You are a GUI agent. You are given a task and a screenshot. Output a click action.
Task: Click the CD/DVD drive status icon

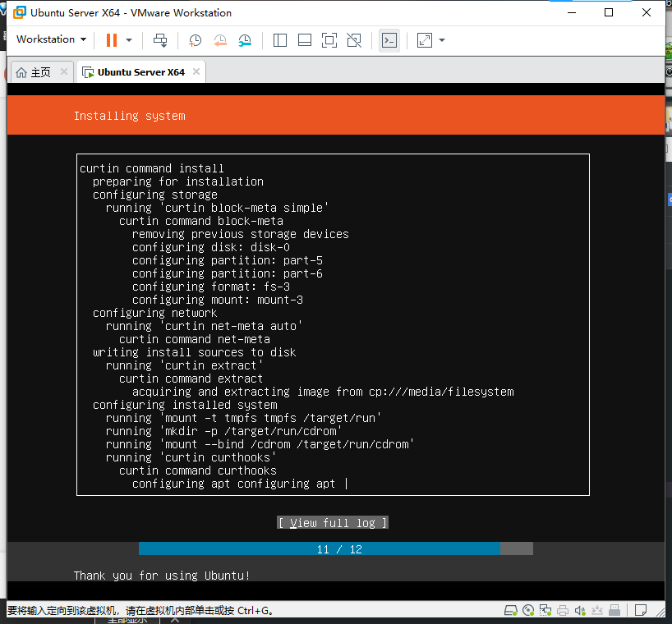coord(528,610)
